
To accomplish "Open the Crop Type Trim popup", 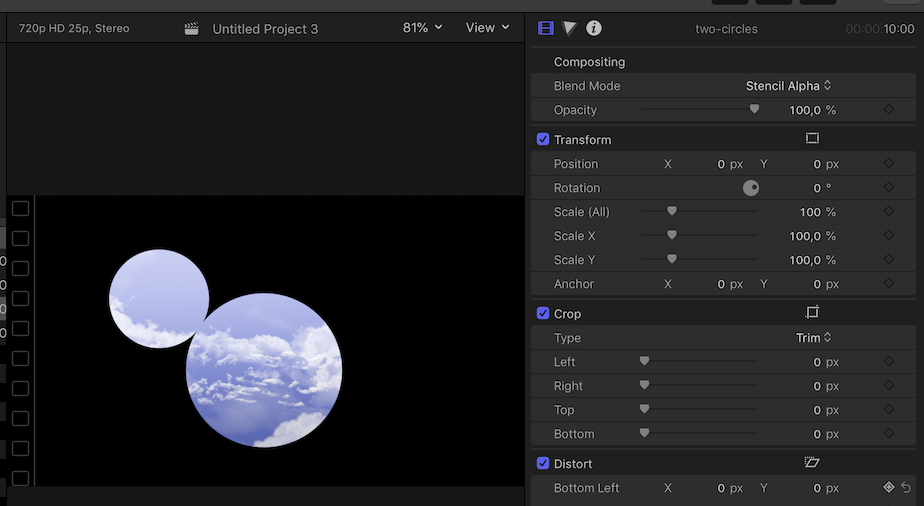I will coord(813,338).
